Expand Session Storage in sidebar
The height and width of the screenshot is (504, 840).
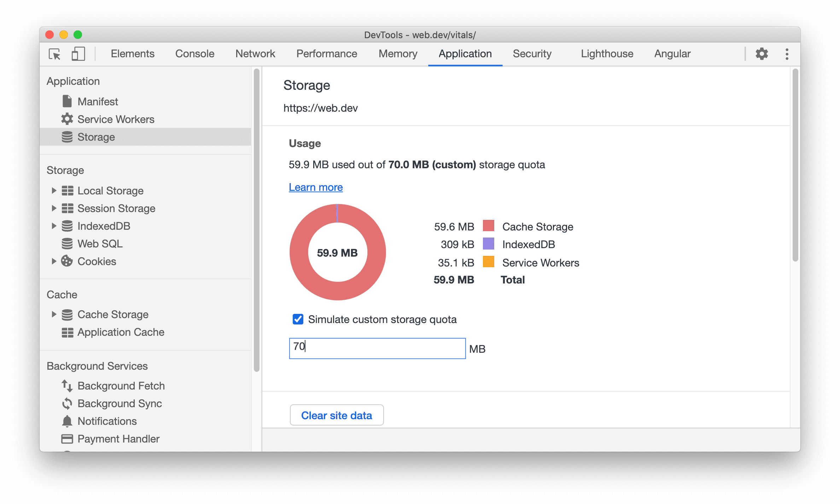pos(53,208)
